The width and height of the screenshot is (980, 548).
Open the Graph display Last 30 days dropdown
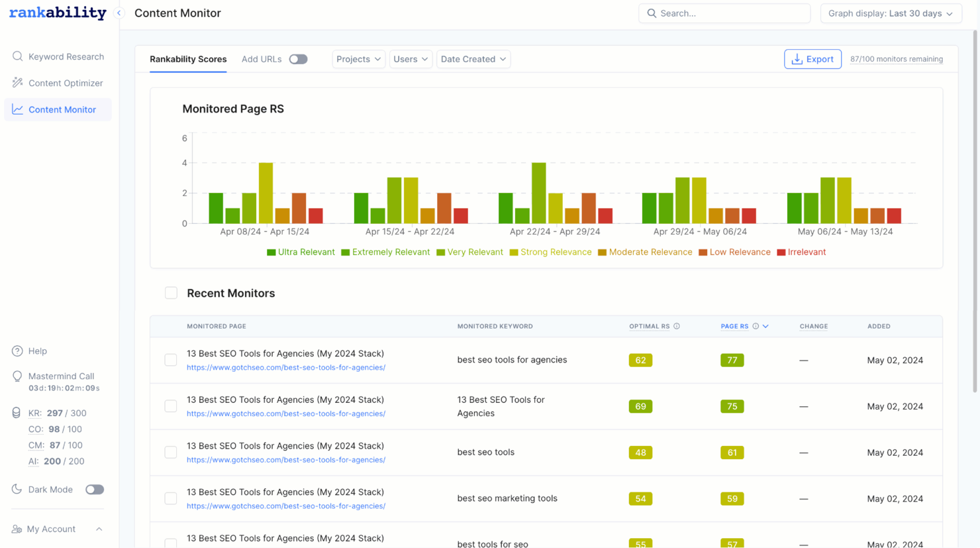coord(891,13)
